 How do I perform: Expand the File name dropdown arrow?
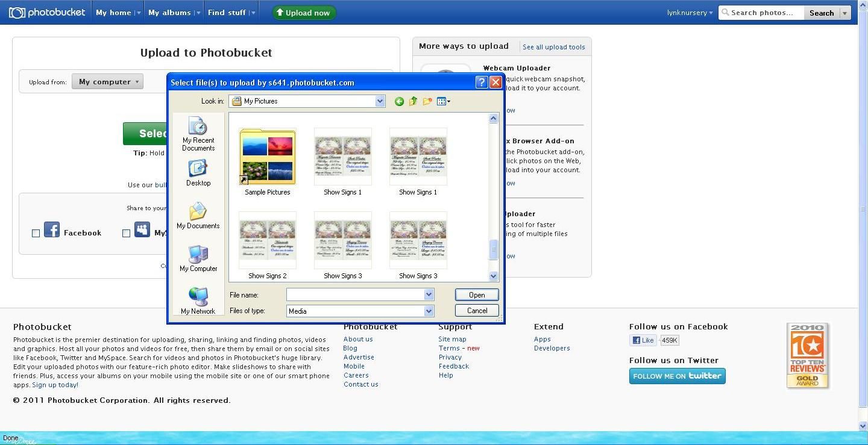point(429,294)
